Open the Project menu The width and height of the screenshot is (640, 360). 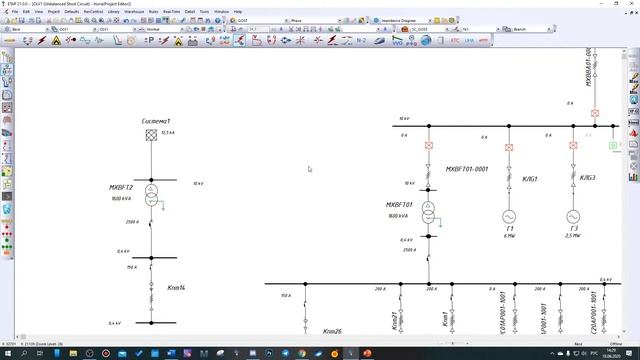(x=53, y=12)
